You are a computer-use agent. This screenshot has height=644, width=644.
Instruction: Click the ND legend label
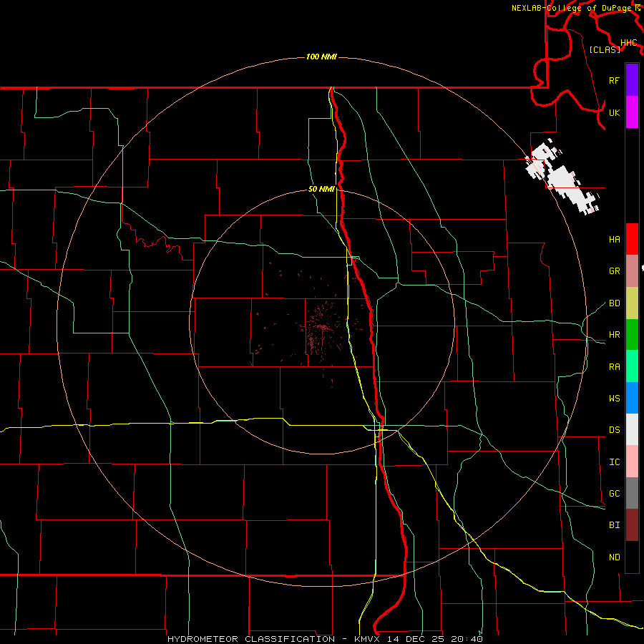615,557
